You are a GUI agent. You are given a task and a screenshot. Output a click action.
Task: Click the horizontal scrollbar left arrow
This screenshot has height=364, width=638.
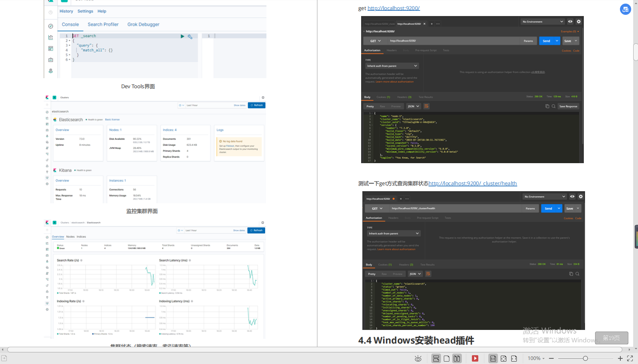(3, 350)
